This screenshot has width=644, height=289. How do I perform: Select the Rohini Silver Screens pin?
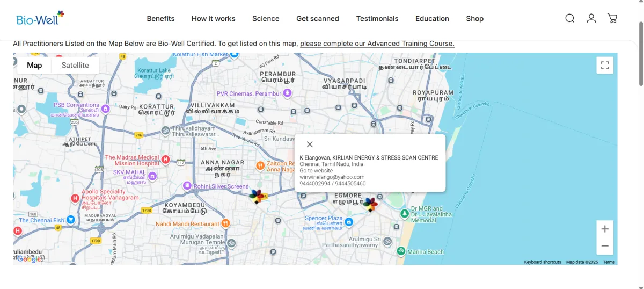point(187,186)
